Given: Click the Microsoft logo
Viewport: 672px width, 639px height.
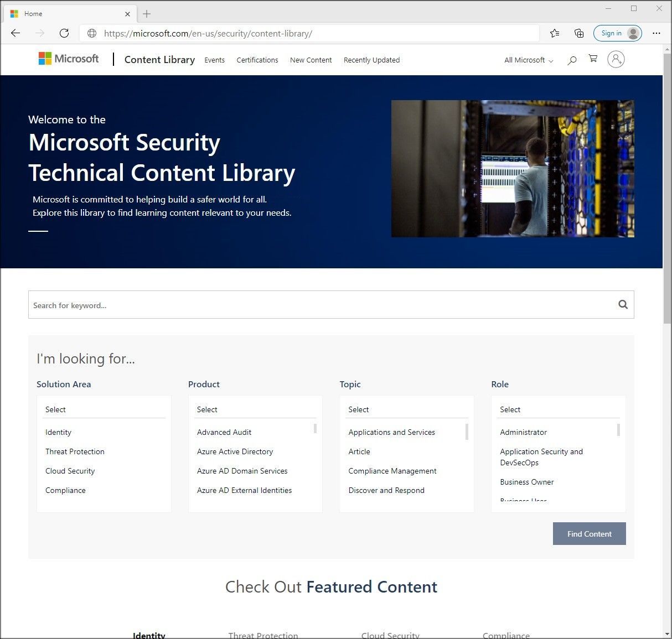Looking at the screenshot, I should point(68,58).
